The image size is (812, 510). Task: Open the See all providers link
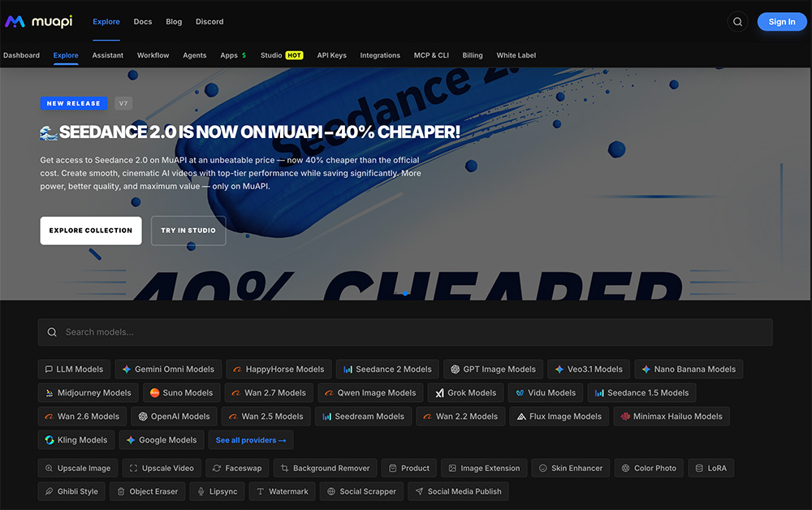pyautogui.click(x=251, y=440)
